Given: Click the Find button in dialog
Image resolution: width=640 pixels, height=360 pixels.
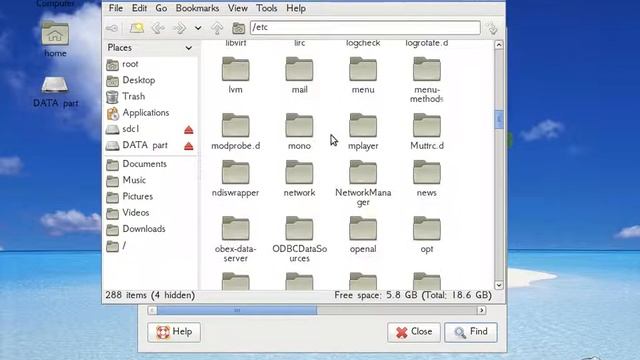Looking at the screenshot, I should point(471,332).
